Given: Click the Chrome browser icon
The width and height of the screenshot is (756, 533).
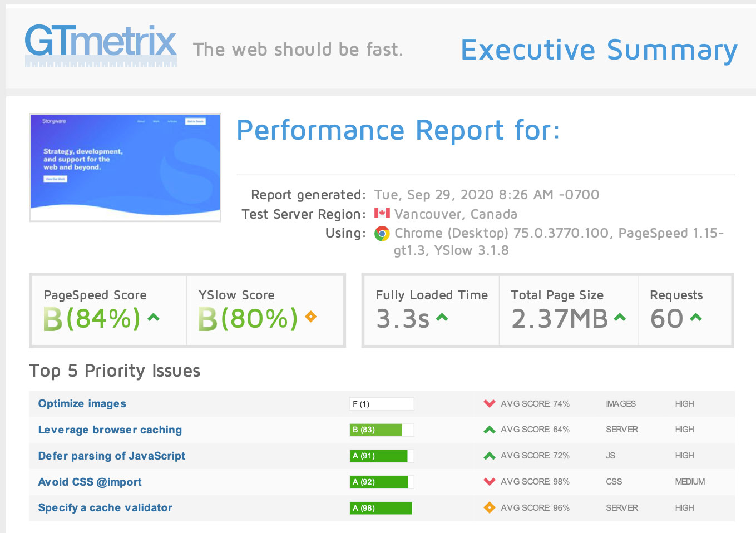Looking at the screenshot, I should point(382,234).
